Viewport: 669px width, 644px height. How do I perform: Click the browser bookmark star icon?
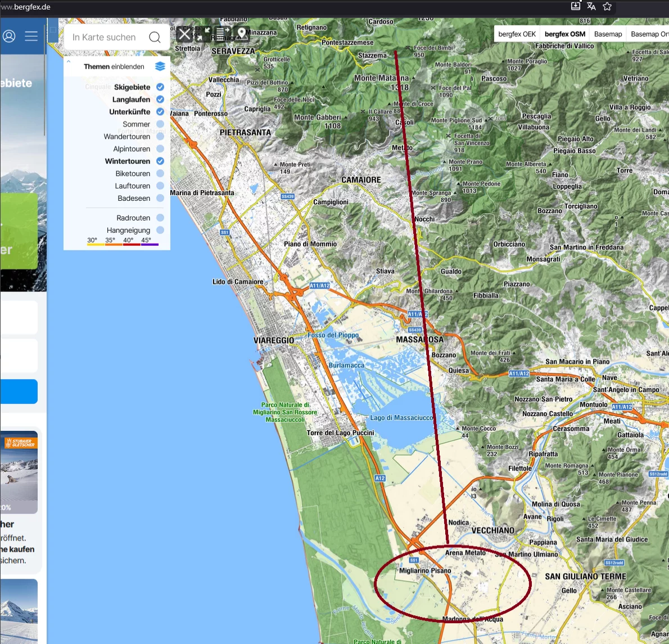[x=607, y=6]
